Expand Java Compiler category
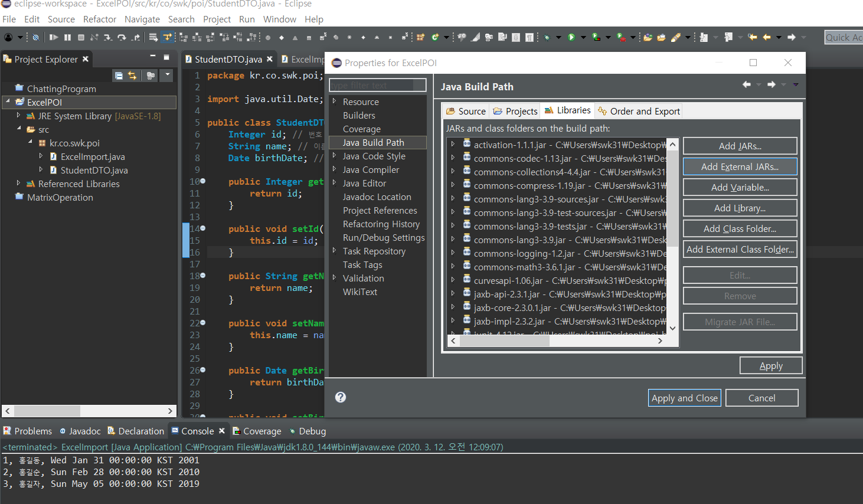 (334, 169)
